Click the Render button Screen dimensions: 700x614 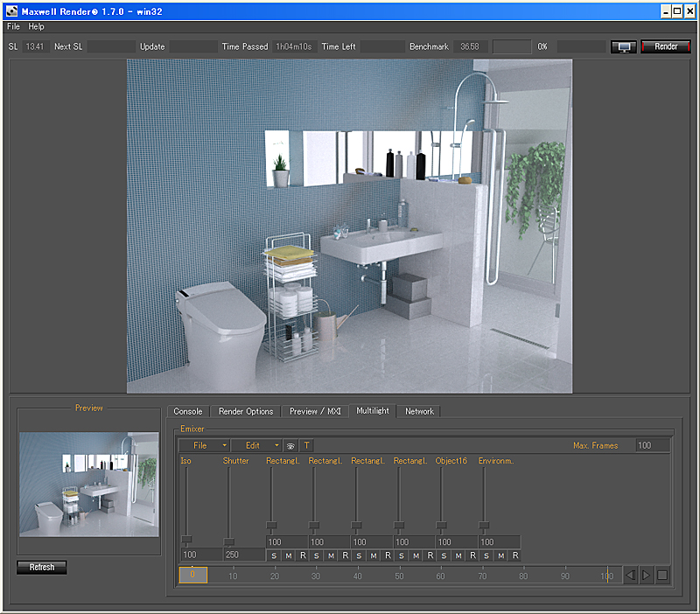[x=666, y=46]
